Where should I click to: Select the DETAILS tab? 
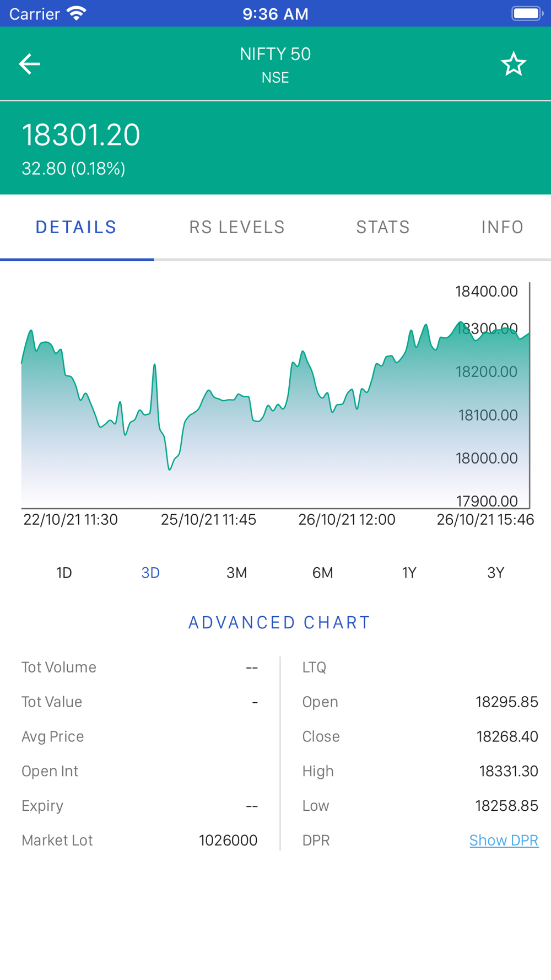(76, 227)
